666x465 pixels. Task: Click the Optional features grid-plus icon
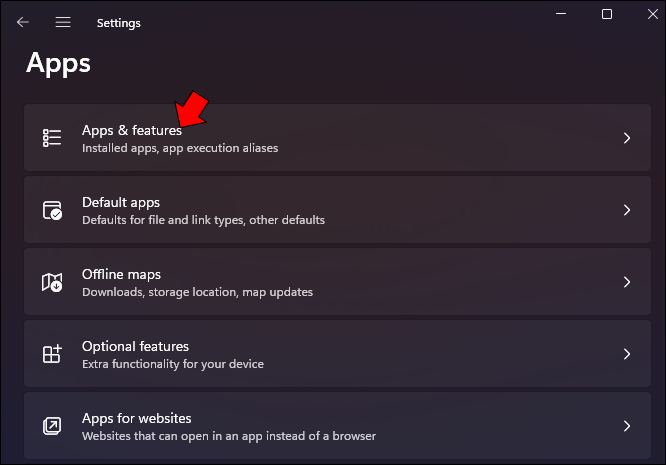[52, 354]
